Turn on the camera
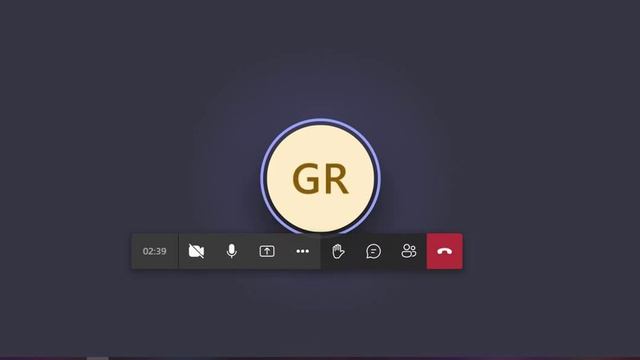The image size is (640, 360). click(196, 251)
